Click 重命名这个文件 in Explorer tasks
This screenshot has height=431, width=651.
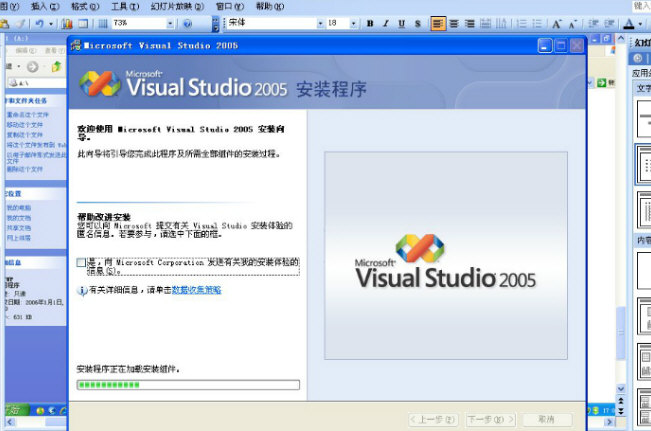[27, 115]
